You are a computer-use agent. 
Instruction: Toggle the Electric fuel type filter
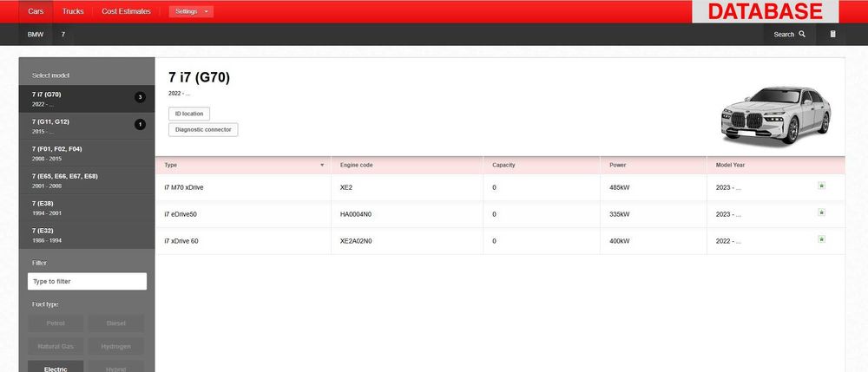click(56, 367)
